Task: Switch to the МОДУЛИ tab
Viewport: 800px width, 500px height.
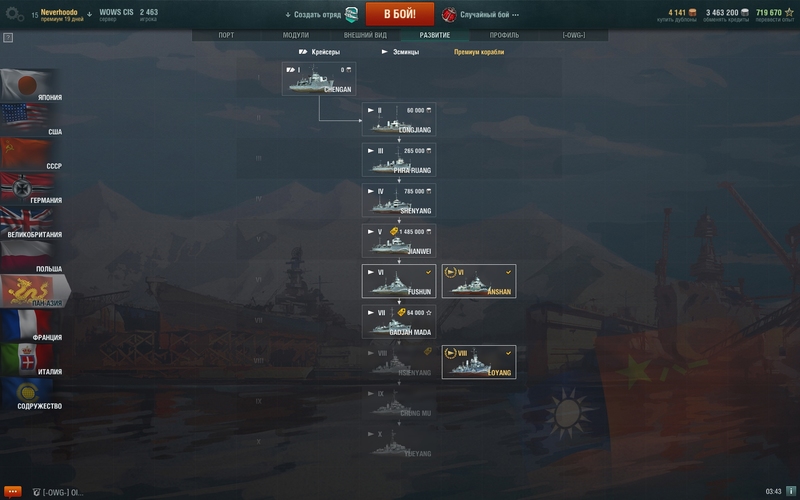Action: pyautogui.click(x=296, y=35)
